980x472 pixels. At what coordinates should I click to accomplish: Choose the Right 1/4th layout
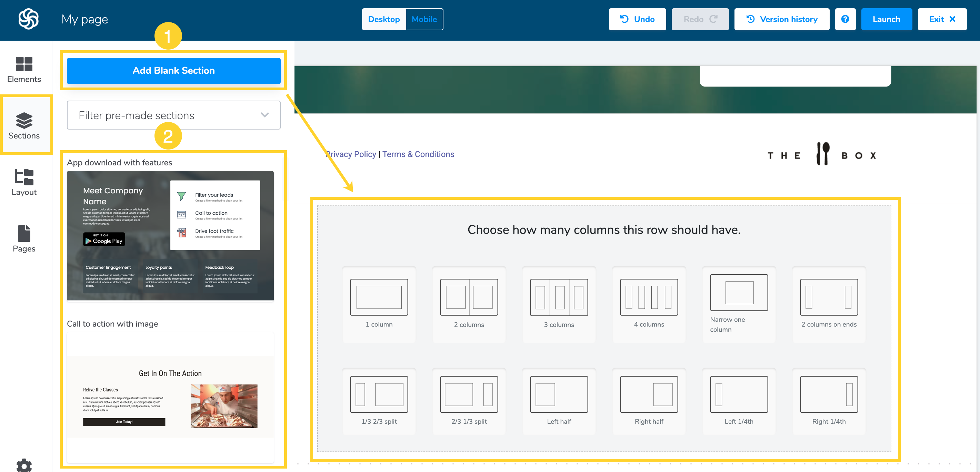click(x=829, y=401)
